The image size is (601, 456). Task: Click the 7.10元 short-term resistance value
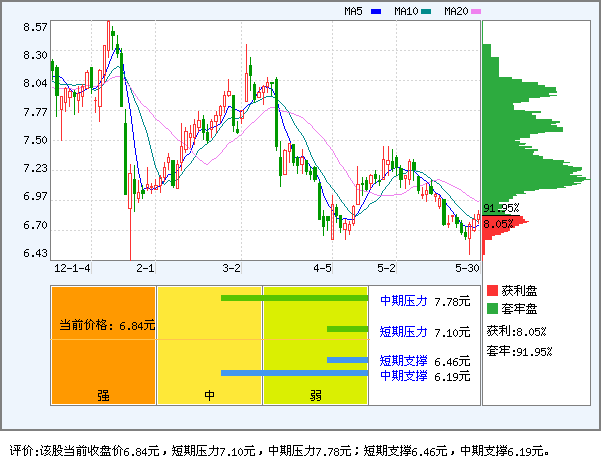click(452, 332)
